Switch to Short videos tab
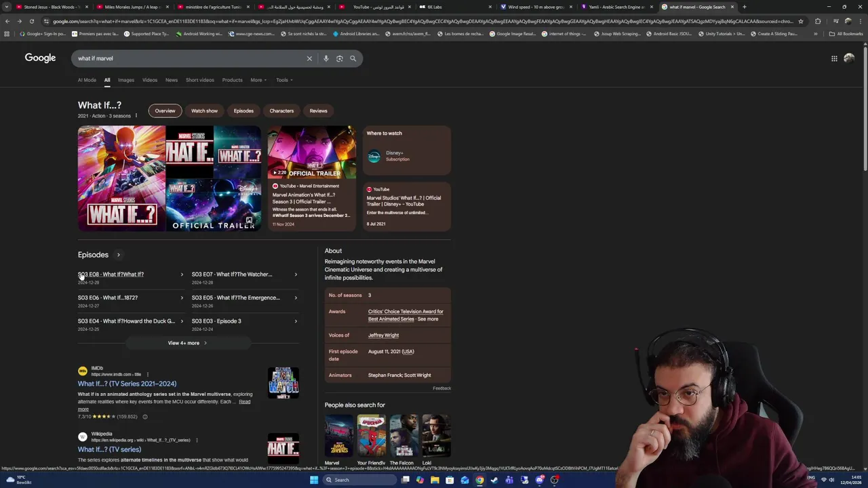The width and height of the screenshot is (868, 488). tap(200, 80)
